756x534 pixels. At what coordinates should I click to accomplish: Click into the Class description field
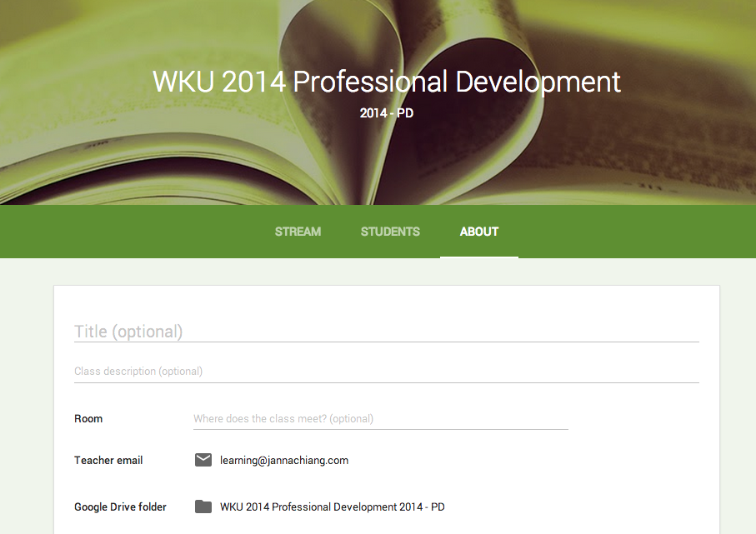386,372
